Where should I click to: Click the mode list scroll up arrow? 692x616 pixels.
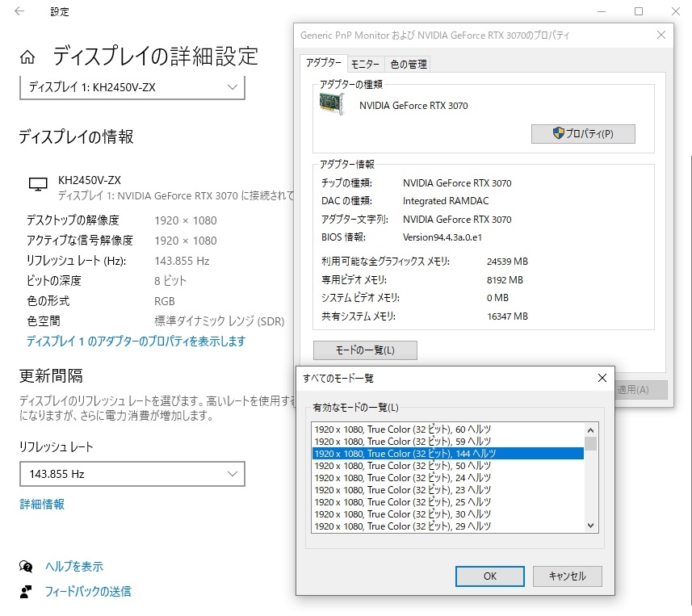[590, 430]
